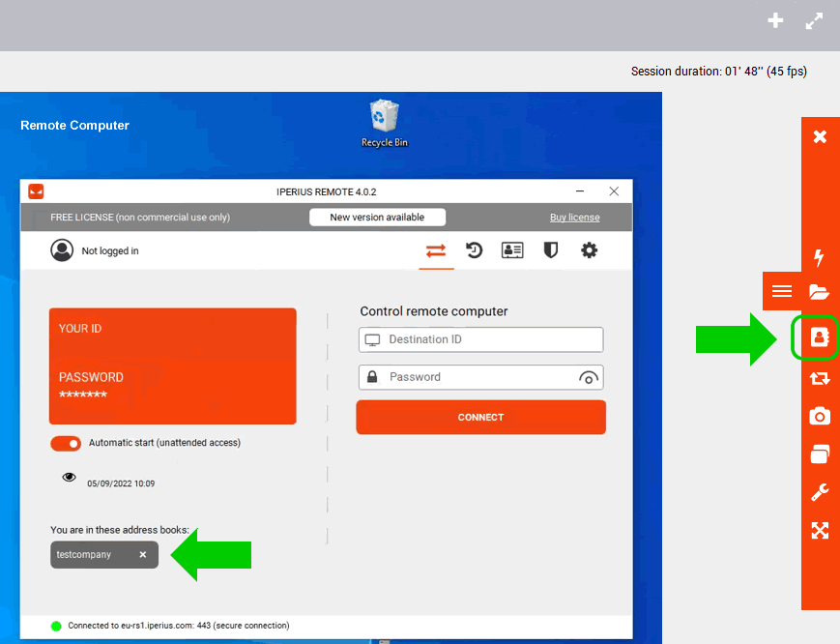Click the Iperius Remote logo icon

pyautogui.click(x=36, y=191)
